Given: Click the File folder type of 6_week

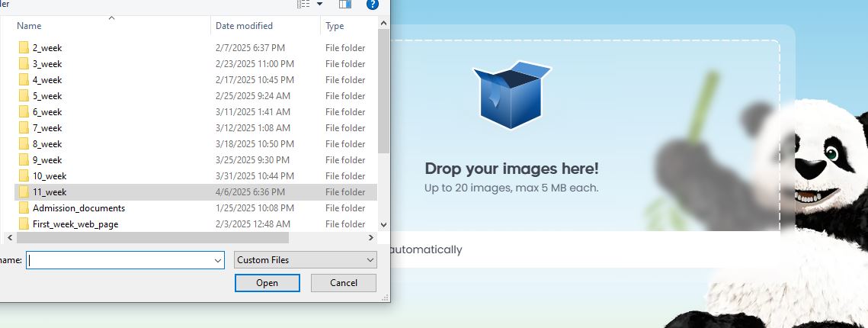Looking at the screenshot, I should (x=345, y=112).
